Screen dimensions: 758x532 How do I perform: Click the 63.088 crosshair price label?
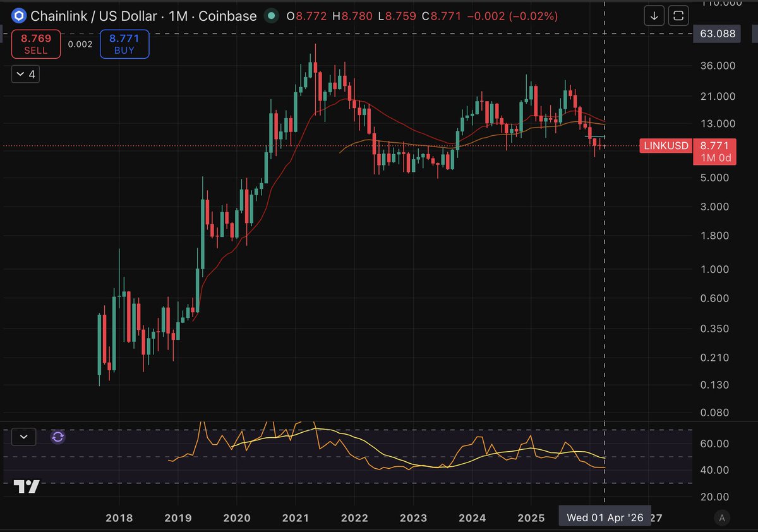[718, 33]
